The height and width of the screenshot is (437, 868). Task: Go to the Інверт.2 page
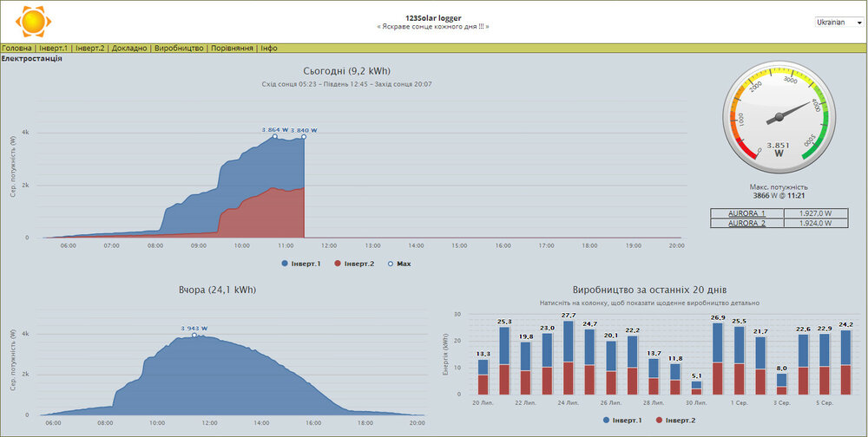(x=90, y=49)
